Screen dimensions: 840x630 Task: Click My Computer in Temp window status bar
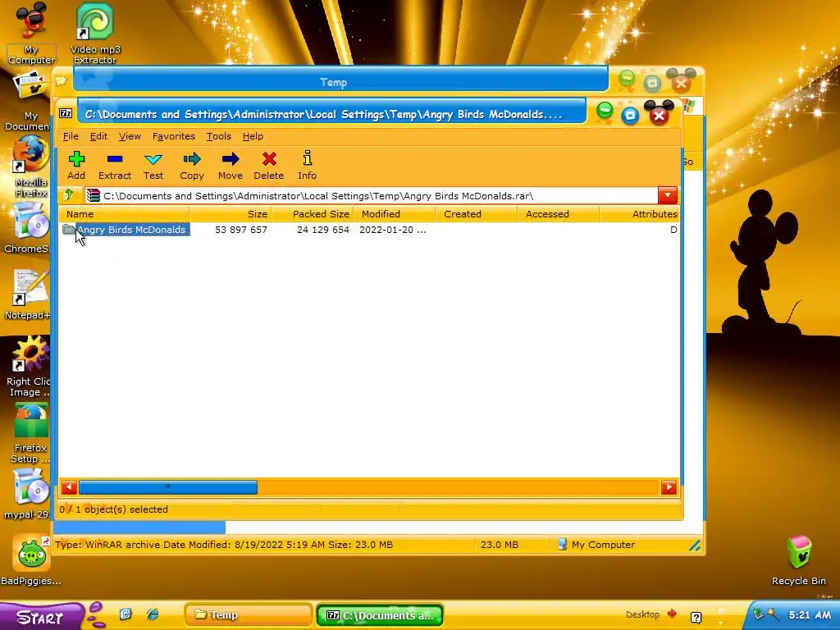coord(596,545)
